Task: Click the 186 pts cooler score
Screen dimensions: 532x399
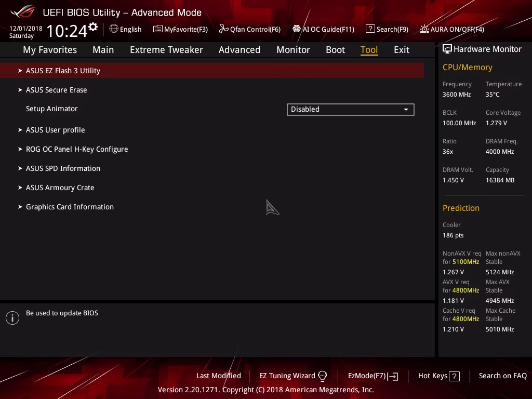Action: (x=453, y=235)
